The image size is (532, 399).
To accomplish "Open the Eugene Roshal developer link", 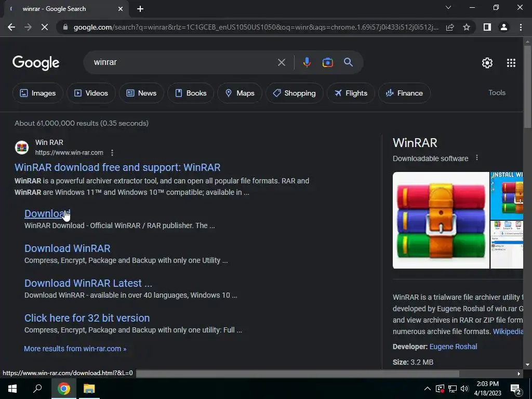I will (453, 347).
